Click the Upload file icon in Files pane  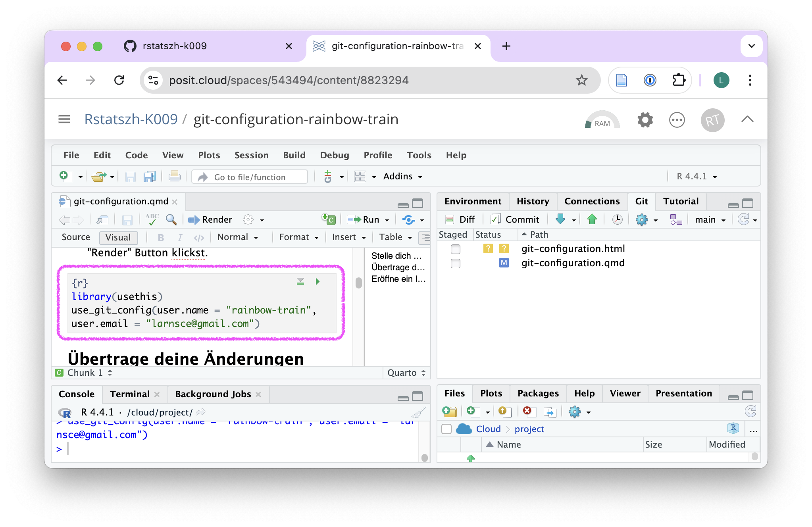point(504,412)
